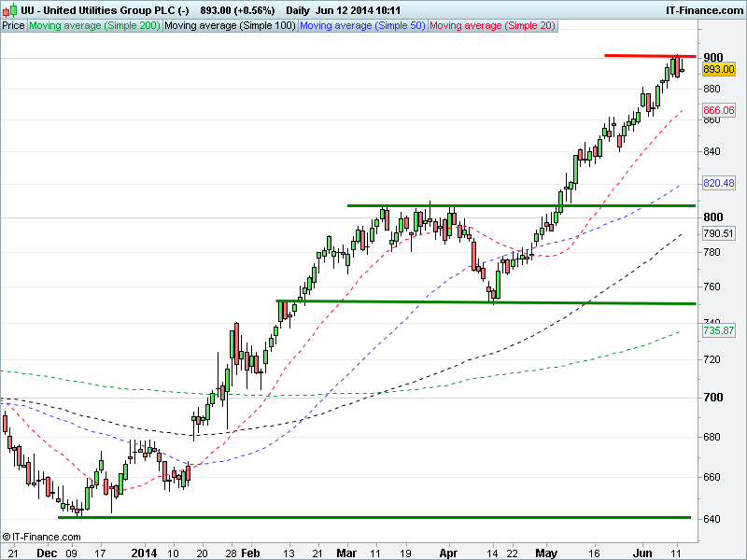Image resolution: width=747 pixels, height=560 pixels.
Task: Click the © IT-Finance.com copyright text
Action: pos(41,537)
